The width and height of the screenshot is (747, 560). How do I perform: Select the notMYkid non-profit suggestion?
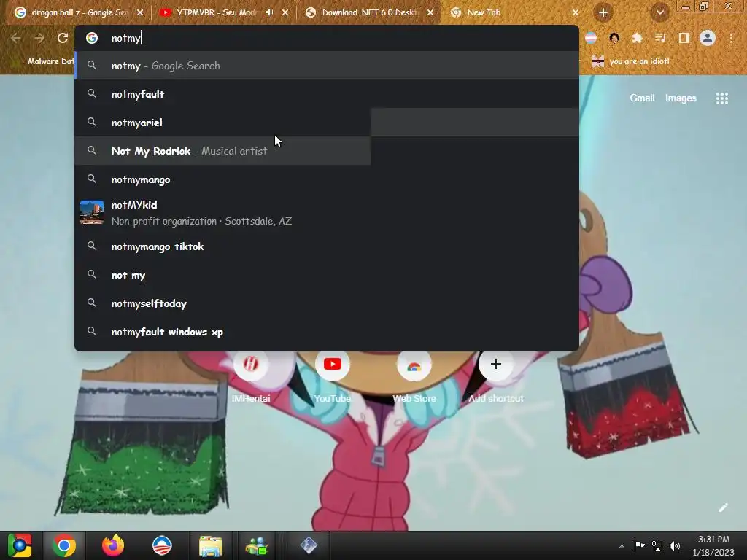click(326, 213)
